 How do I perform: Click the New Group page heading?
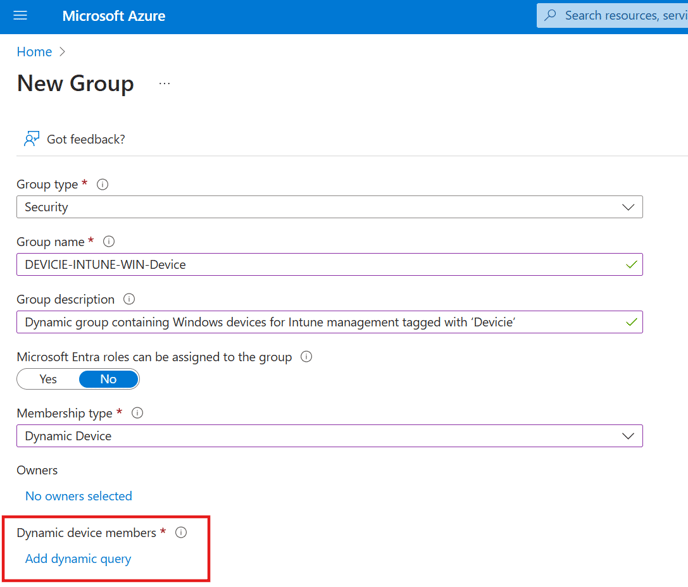(x=75, y=83)
